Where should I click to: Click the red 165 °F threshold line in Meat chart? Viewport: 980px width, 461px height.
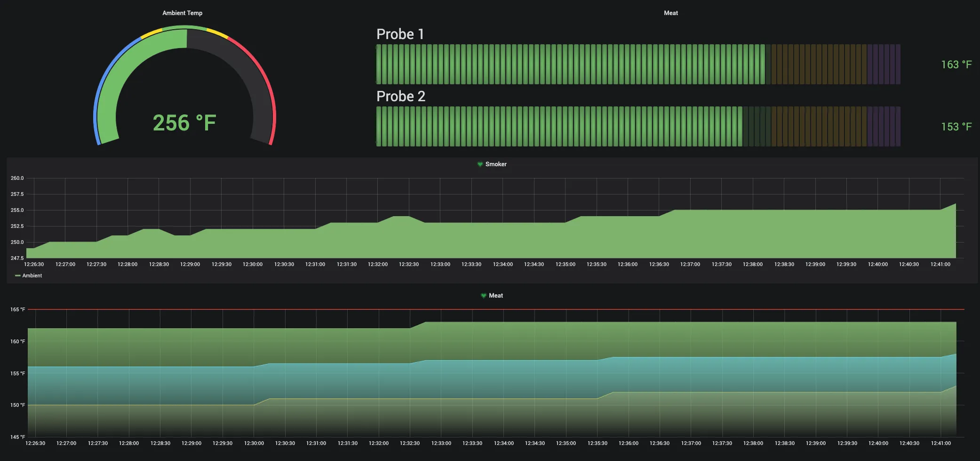[x=496, y=309]
